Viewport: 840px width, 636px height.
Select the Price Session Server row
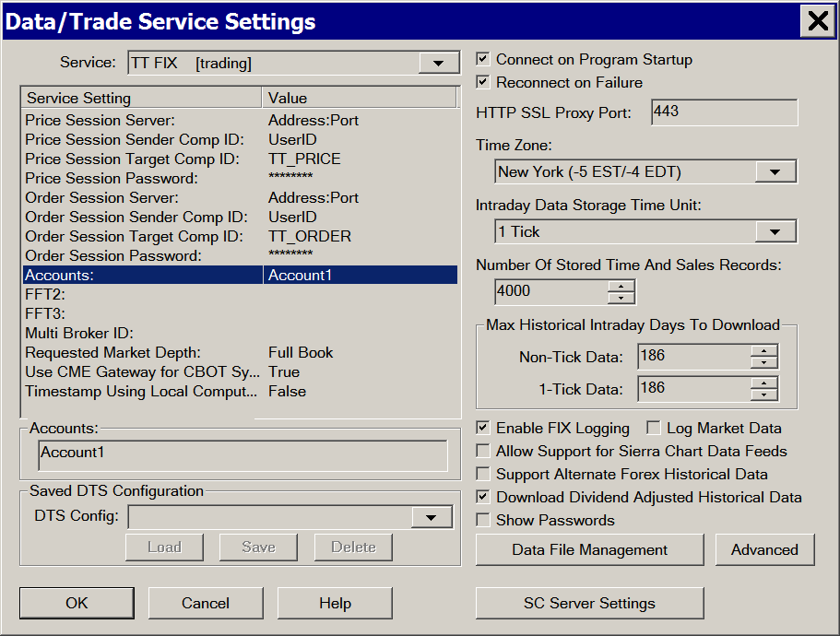240,120
